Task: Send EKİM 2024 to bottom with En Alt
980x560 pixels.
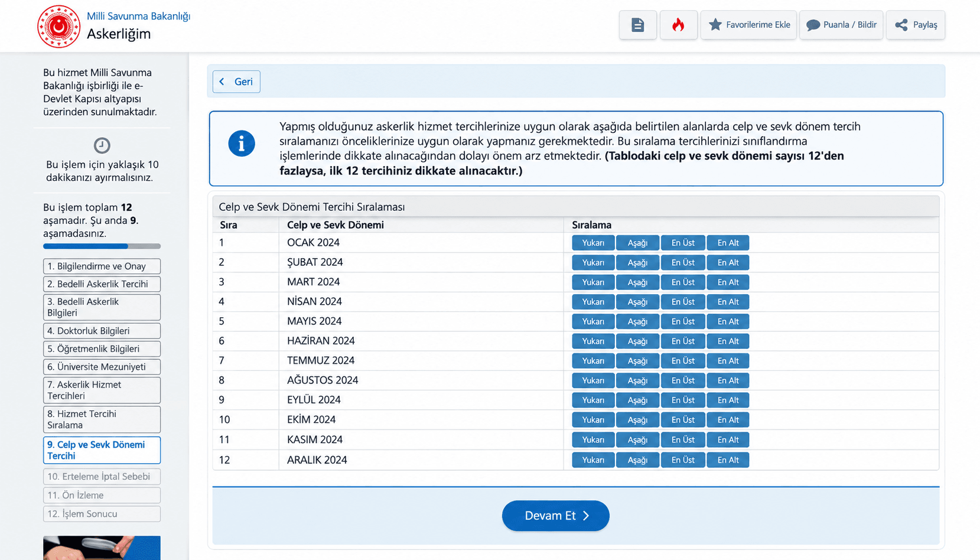Action: click(728, 420)
